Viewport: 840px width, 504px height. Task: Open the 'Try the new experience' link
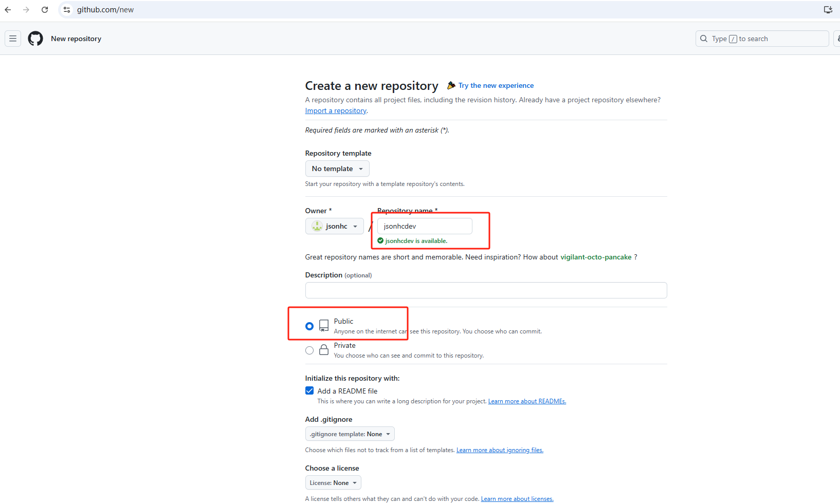pyautogui.click(x=496, y=85)
